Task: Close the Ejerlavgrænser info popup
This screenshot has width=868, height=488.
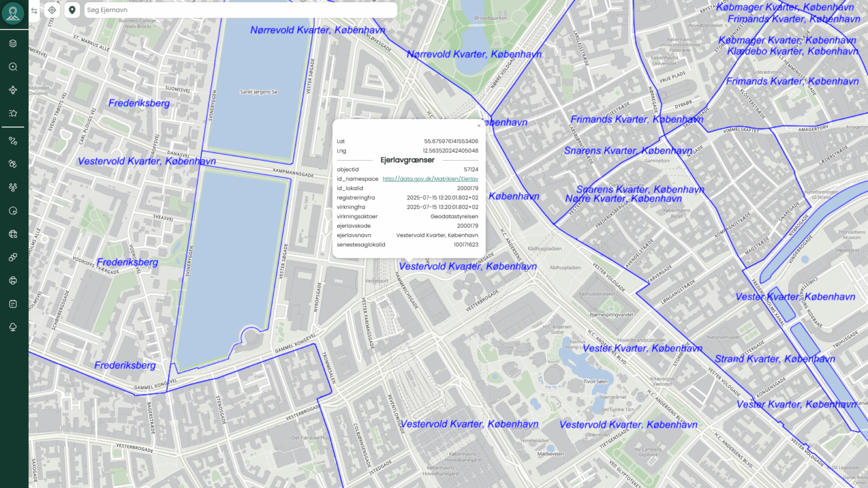Action: [479, 126]
